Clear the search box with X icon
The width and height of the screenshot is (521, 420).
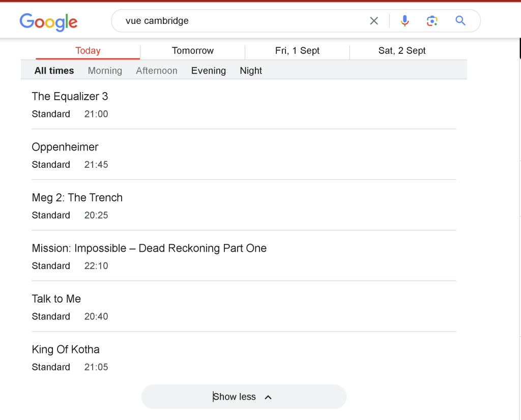pos(374,21)
